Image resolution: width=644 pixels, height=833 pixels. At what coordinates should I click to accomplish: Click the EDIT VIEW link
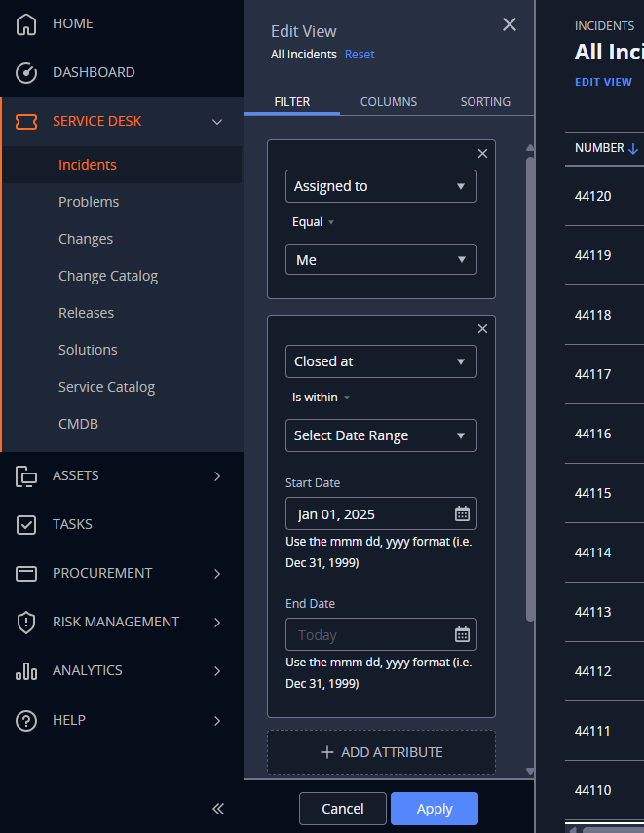pos(603,82)
